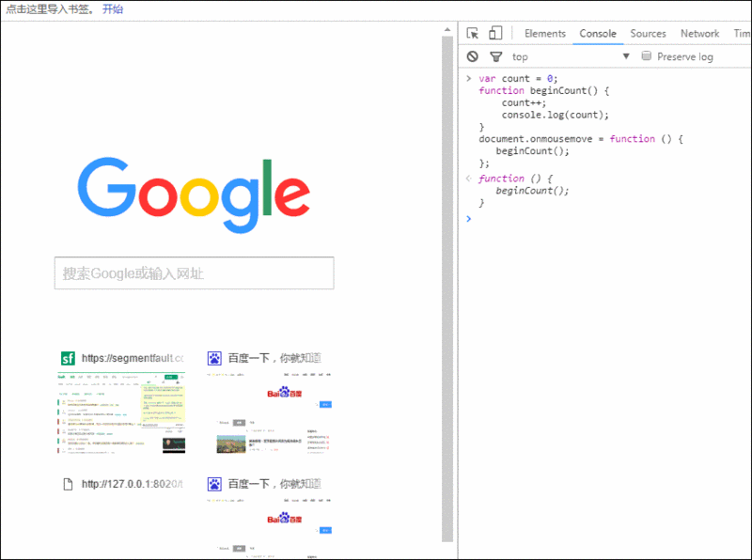Open the partially visible Timeline tab
This screenshot has height=560, width=752.
coord(742,34)
